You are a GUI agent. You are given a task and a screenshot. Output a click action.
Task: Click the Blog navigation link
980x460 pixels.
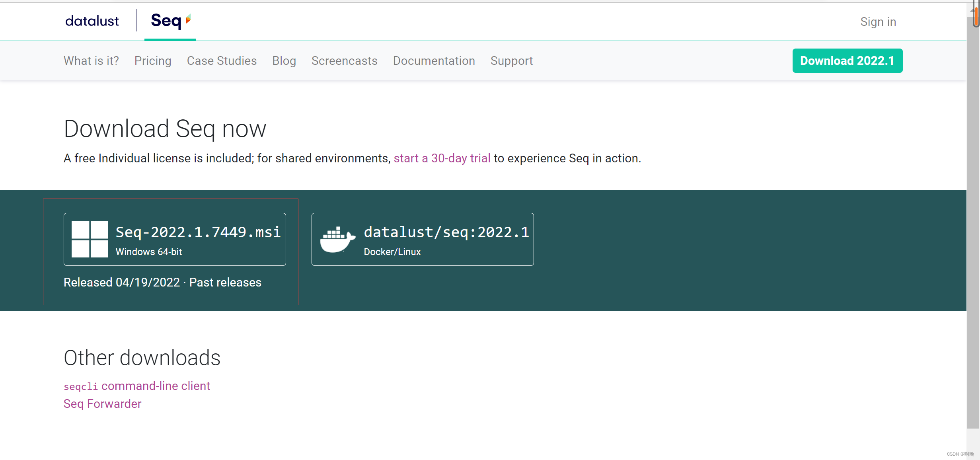[284, 60]
